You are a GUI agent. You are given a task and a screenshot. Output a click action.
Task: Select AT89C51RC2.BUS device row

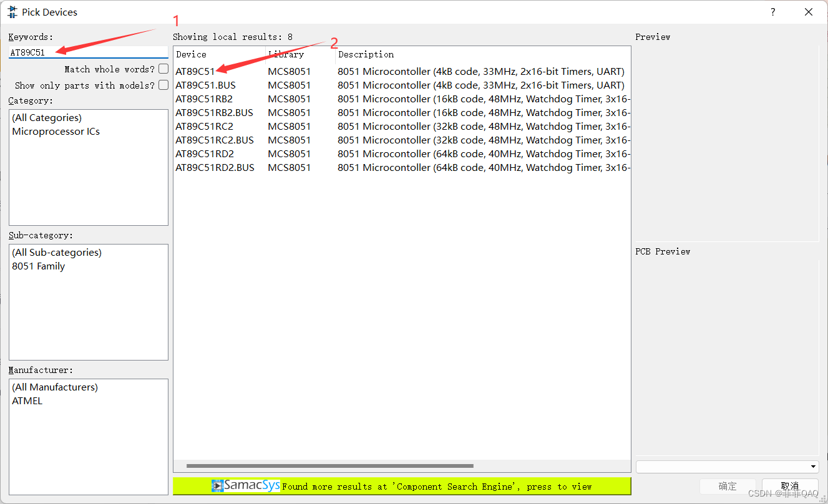[402, 140]
